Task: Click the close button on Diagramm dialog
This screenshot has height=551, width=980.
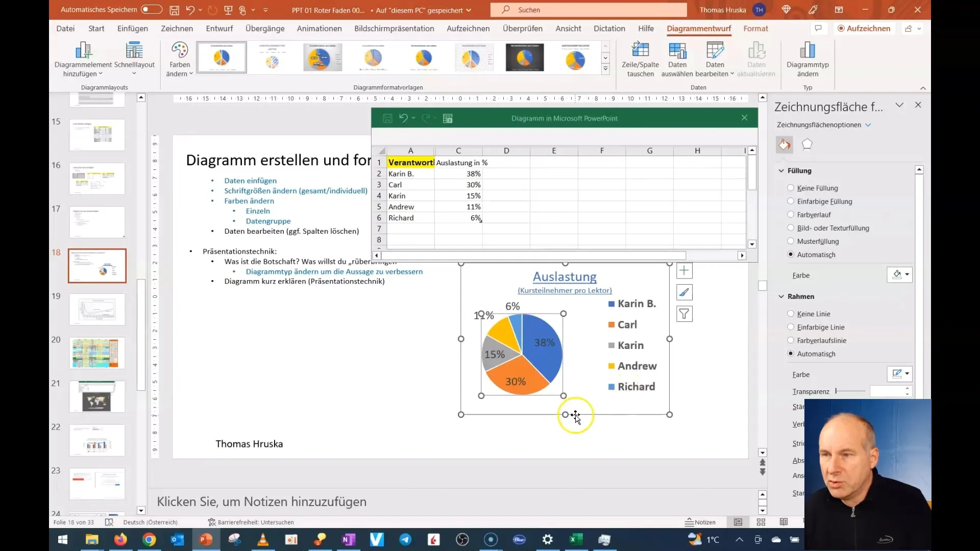Action: [744, 118]
